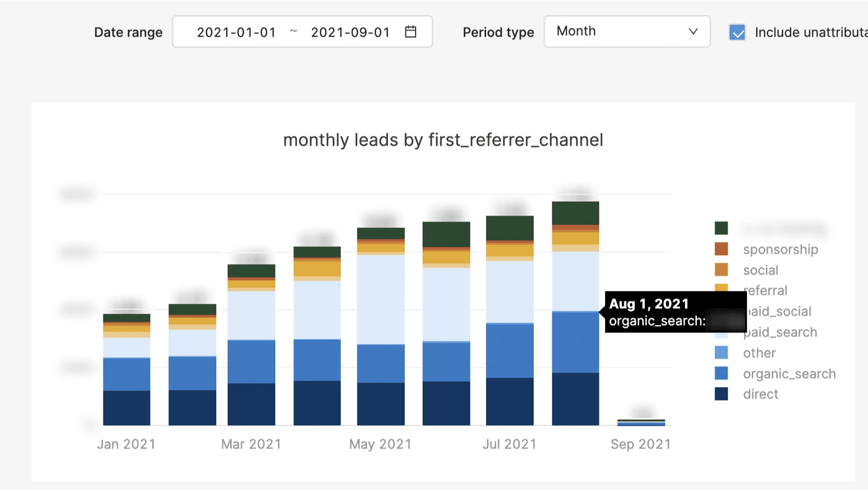Click the end date field 2021-09-01
Image resolution: width=868 pixels, height=490 pixels.
[350, 32]
